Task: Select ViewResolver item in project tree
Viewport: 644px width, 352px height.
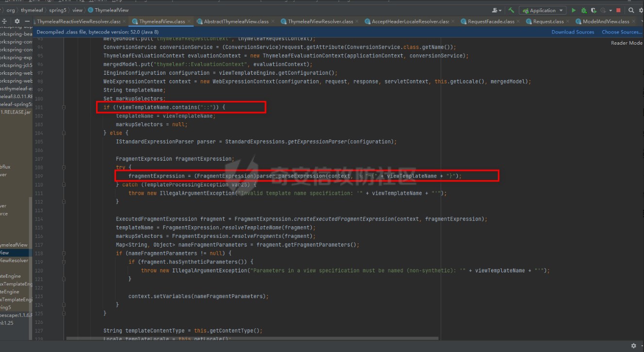Action: [x=15, y=261]
